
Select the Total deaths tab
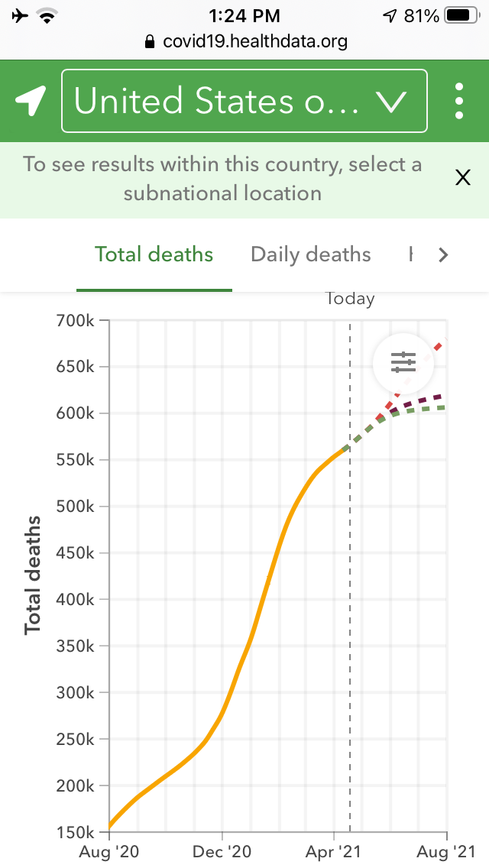click(154, 254)
